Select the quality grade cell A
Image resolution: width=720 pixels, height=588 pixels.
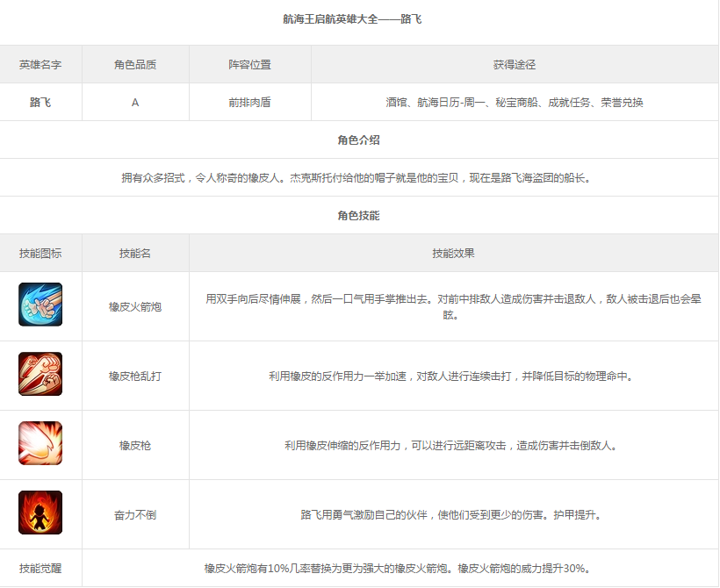pos(135,103)
